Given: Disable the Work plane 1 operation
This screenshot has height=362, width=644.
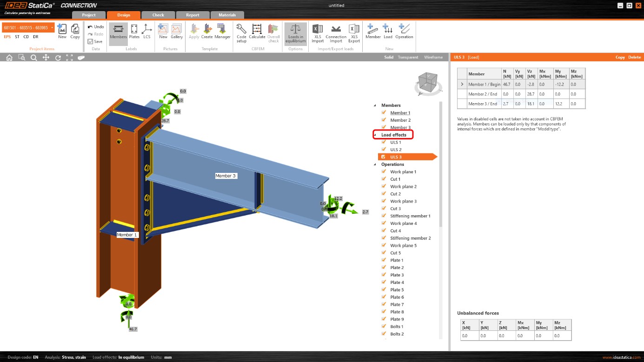Looking at the screenshot, I should pos(384,171).
